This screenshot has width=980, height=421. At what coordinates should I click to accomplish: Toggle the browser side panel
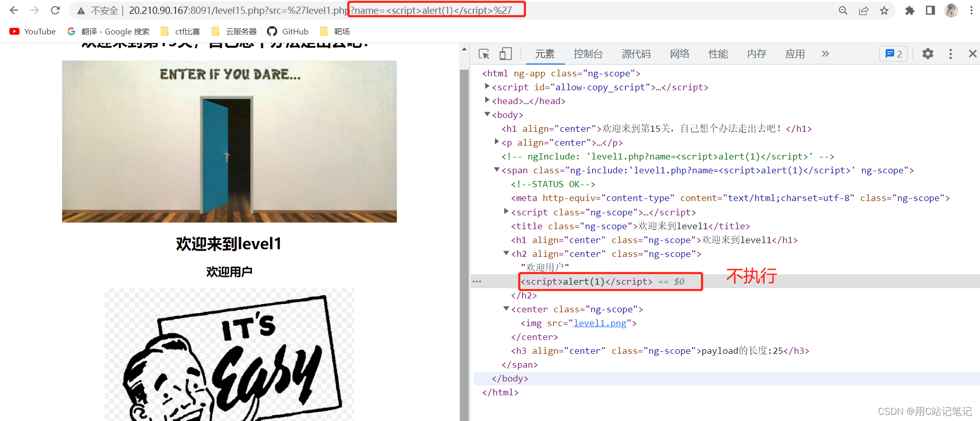930,11
